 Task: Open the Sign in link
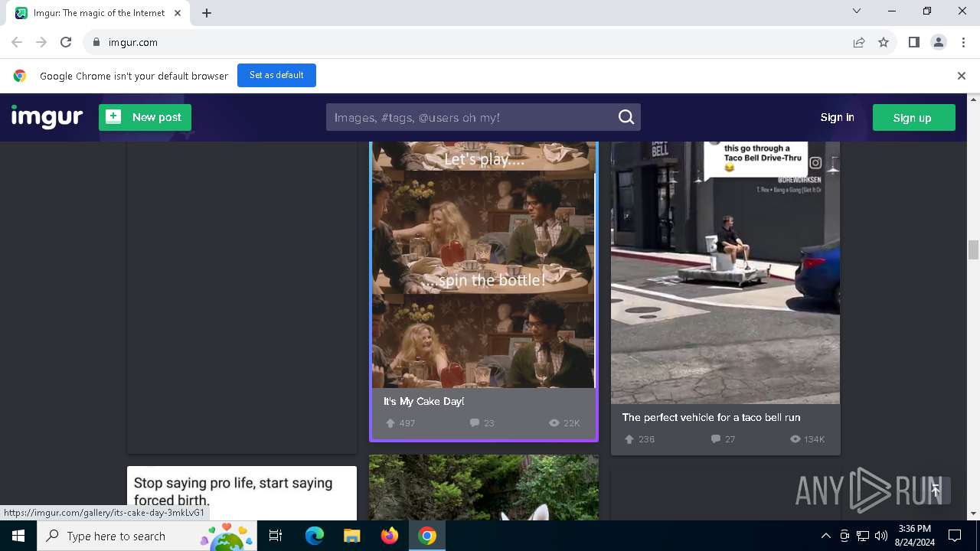[837, 117]
